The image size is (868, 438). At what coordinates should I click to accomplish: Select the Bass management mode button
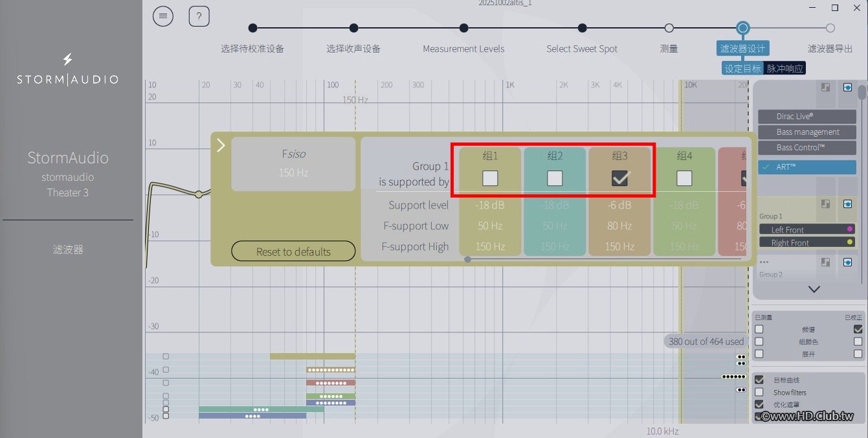[x=807, y=132]
